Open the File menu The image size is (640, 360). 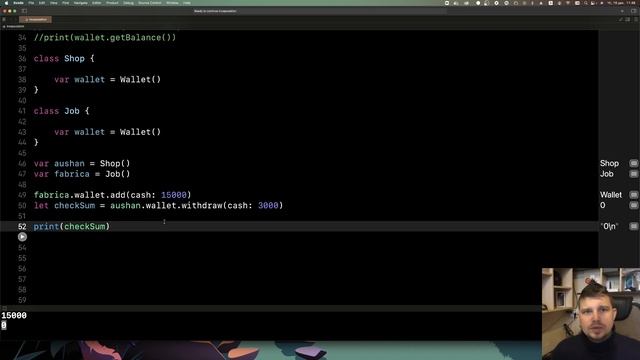(x=31, y=3)
